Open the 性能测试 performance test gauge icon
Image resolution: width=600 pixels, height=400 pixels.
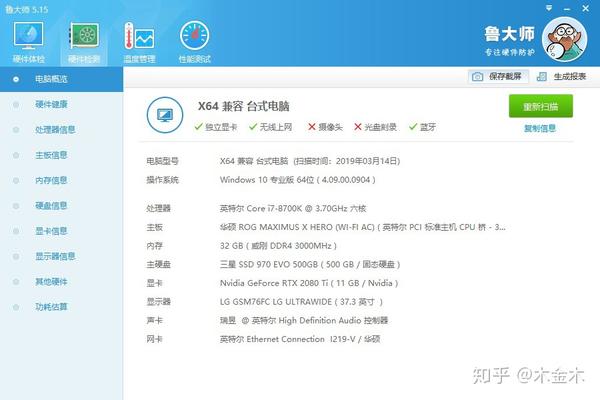194,42
